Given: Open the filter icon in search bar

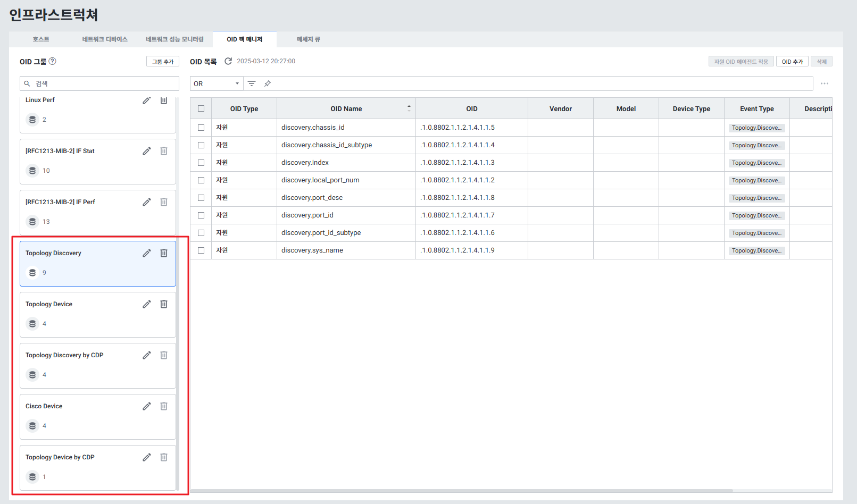Looking at the screenshot, I should click(252, 83).
